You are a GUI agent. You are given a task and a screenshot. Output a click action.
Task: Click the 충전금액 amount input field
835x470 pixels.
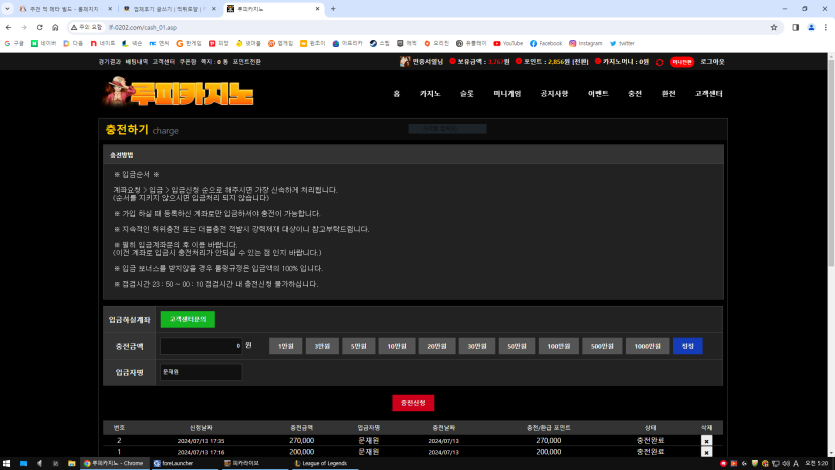200,346
